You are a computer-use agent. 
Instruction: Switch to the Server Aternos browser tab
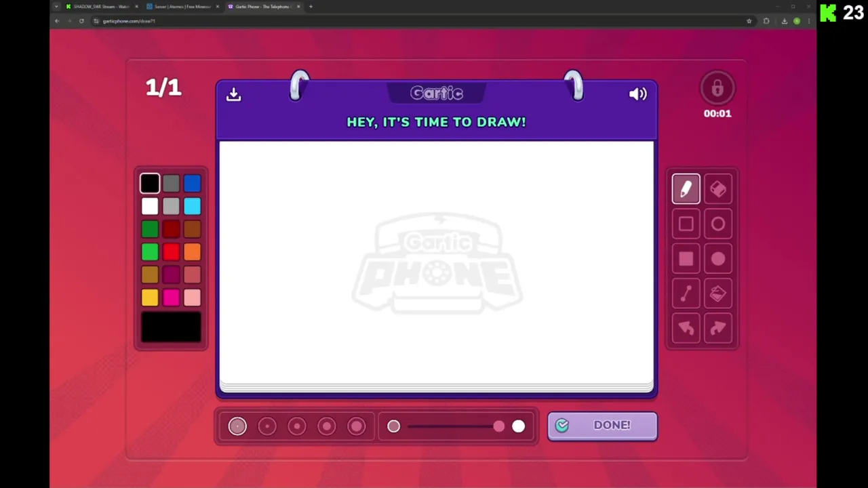(x=183, y=7)
